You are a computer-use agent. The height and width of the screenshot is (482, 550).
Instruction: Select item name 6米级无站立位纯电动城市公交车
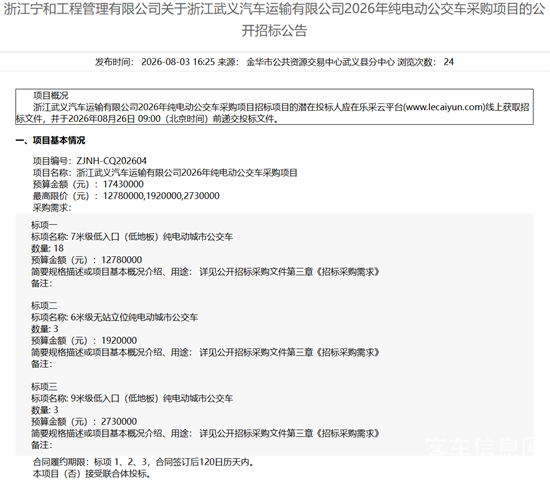click(134, 317)
